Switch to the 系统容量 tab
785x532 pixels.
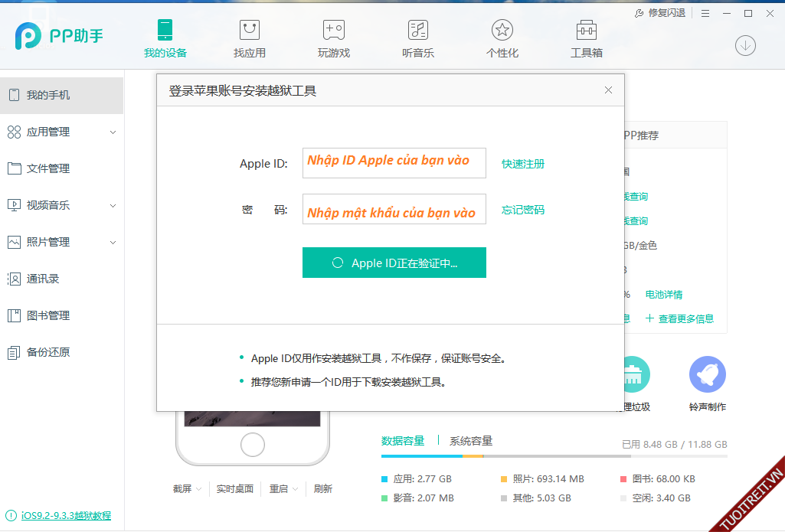click(x=471, y=441)
